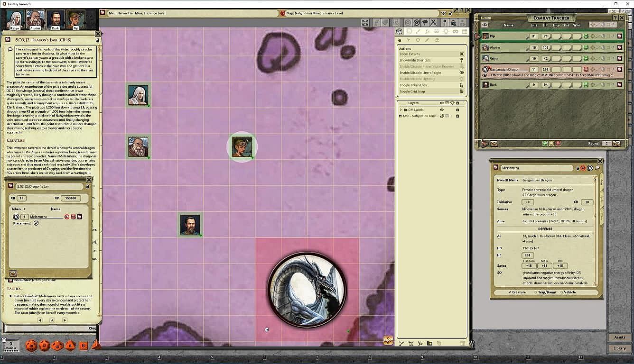
Task: Click the pin shortcut icon in map toolbar
Action: (445, 23)
